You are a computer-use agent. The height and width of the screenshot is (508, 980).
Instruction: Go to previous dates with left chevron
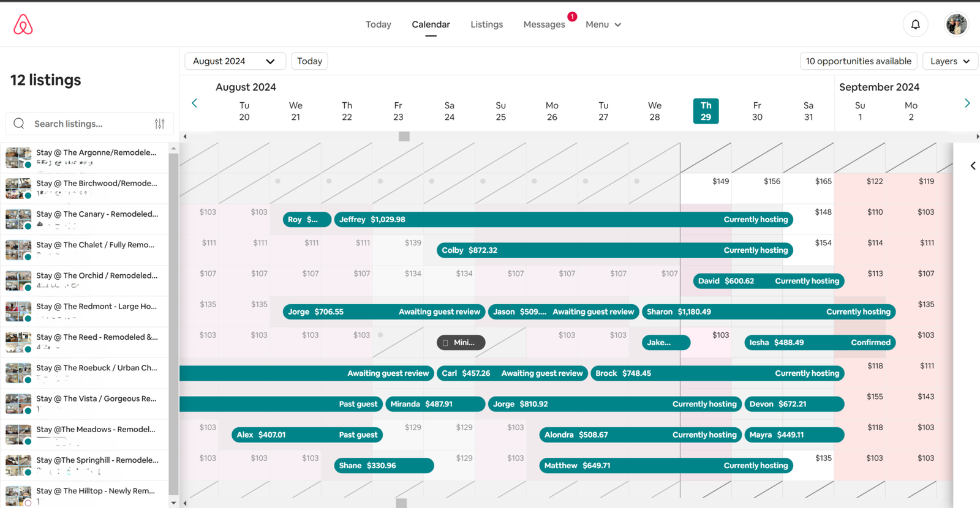pos(195,103)
